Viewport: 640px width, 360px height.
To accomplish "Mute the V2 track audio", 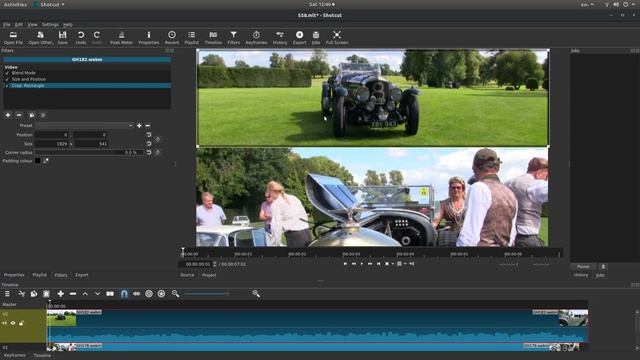I will point(4,323).
